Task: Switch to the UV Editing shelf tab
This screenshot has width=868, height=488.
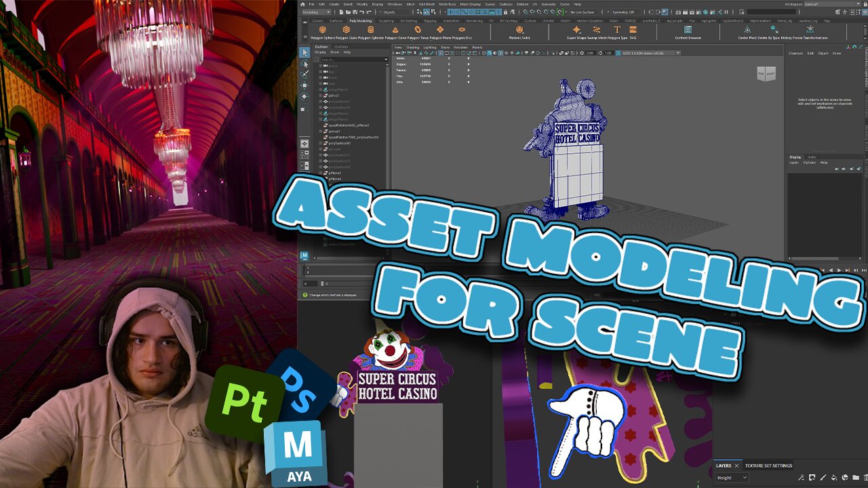Action: [x=409, y=21]
